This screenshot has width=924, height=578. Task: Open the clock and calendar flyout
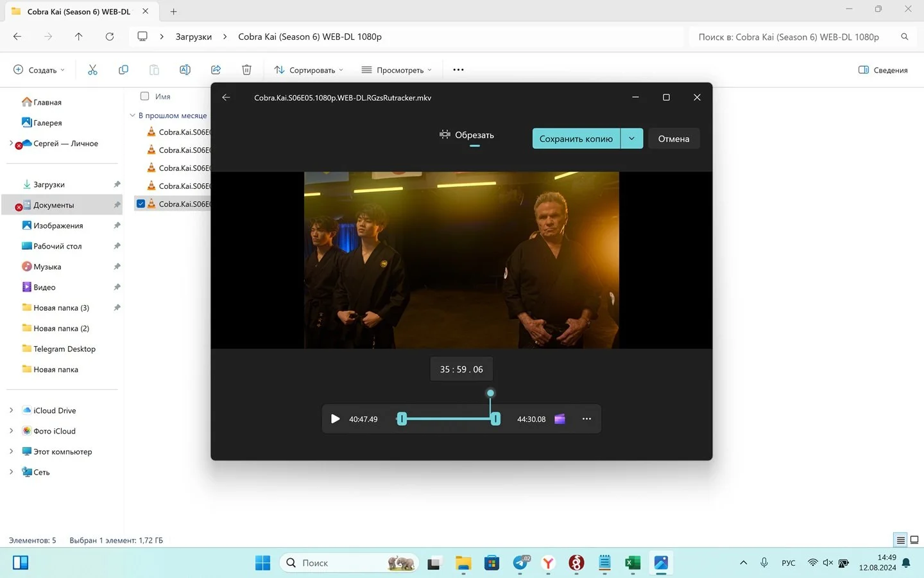pos(878,563)
